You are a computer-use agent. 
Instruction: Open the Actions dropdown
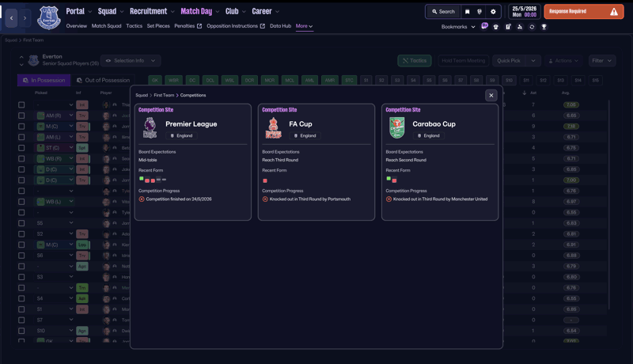pos(563,60)
